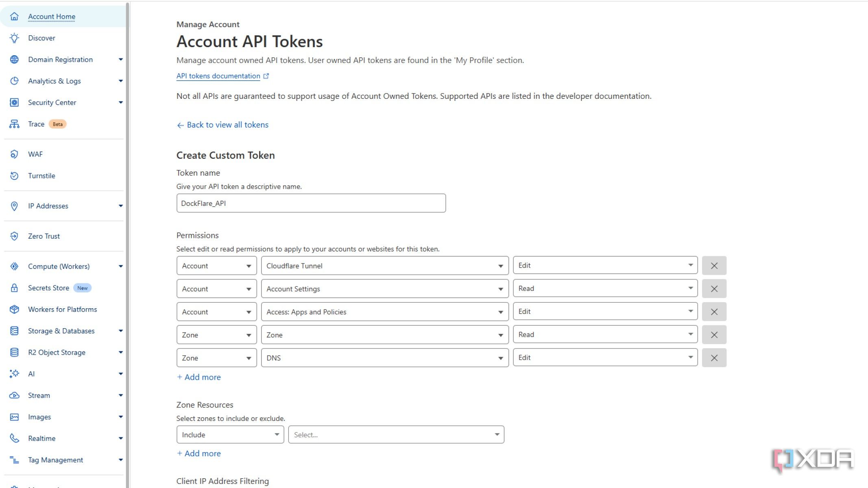Click the Stream cloud icon

14,395
